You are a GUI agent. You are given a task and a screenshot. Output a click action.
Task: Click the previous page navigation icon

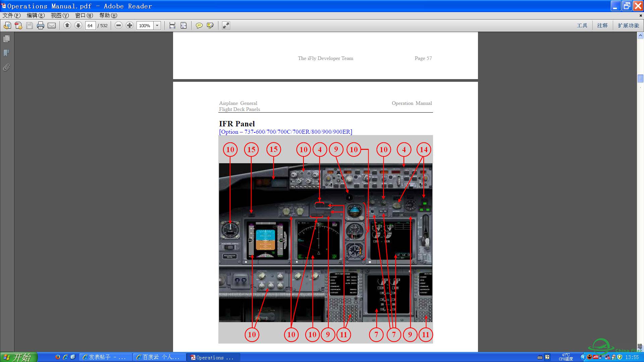(x=67, y=25)
